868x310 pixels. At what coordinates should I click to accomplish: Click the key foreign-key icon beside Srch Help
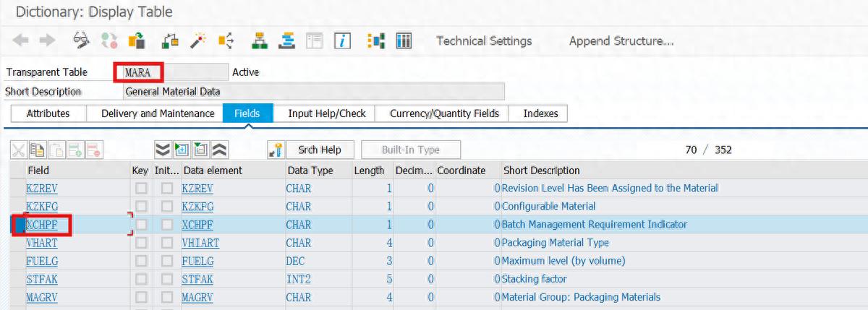[x=276, y=150]
